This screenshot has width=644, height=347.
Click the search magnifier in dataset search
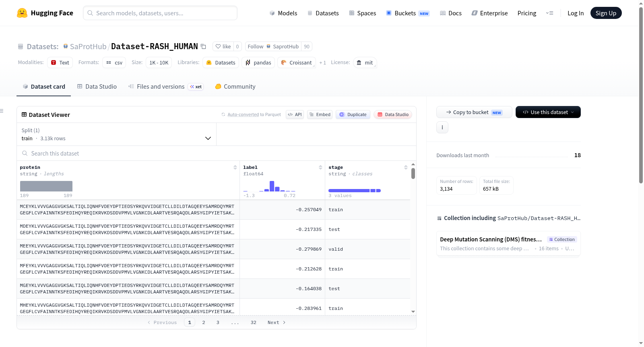[25, 153]
